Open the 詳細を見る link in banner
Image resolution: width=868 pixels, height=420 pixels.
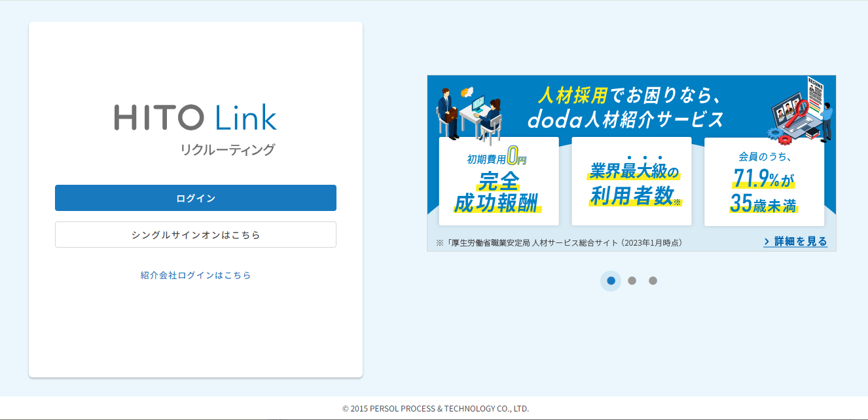click(x=795, y=242)
